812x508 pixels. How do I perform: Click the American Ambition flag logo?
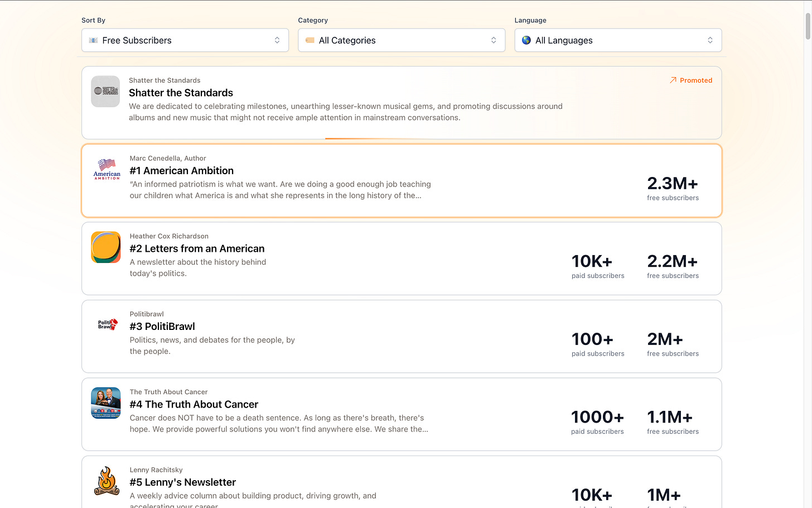click(107, 169)
